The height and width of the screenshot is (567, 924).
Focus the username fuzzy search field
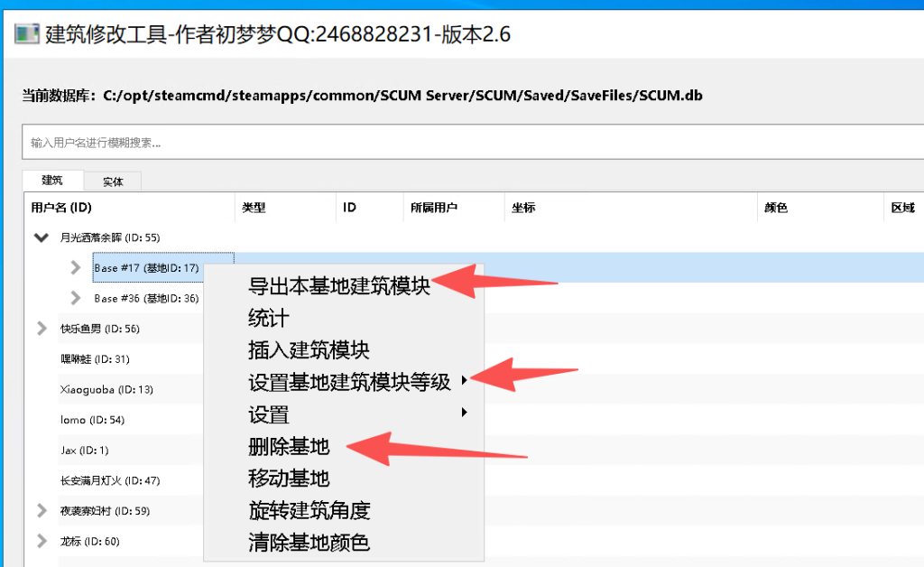tap(469, 143)
